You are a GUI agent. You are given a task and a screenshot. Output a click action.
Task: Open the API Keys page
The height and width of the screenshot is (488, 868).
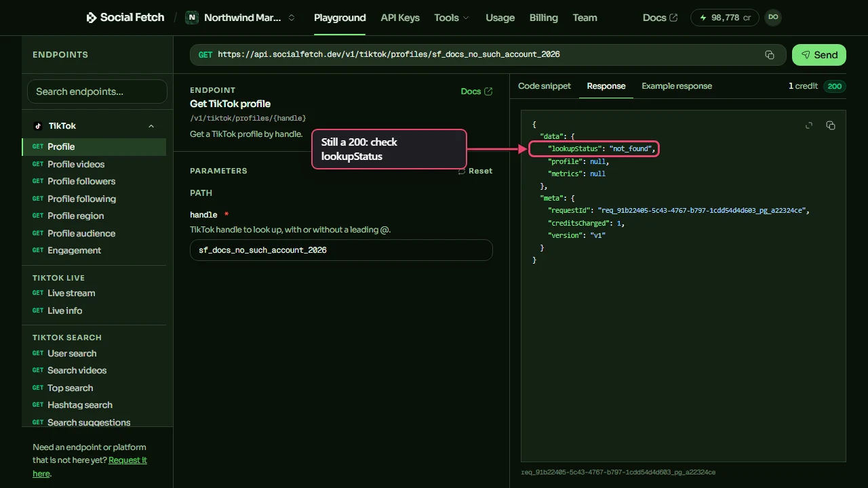point(400,18)
